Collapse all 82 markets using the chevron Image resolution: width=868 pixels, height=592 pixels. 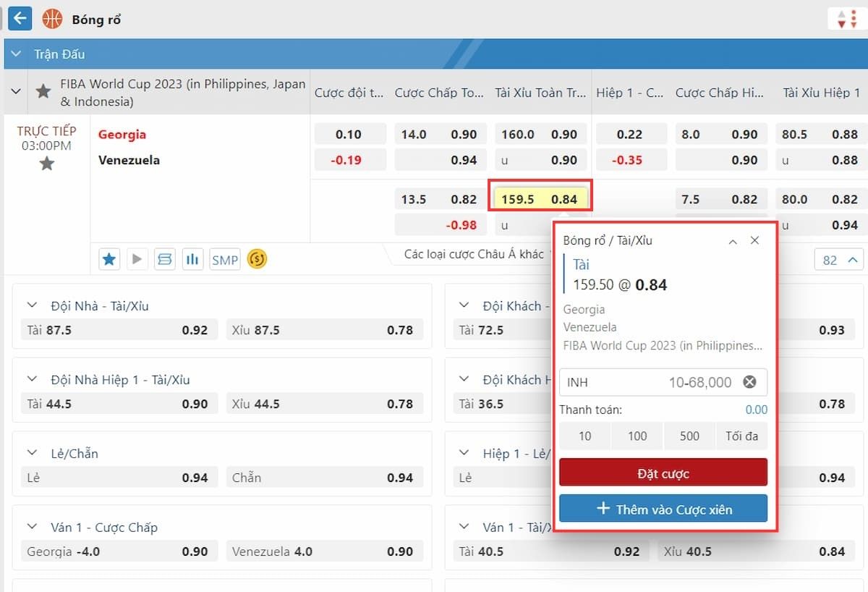[854, 259]
